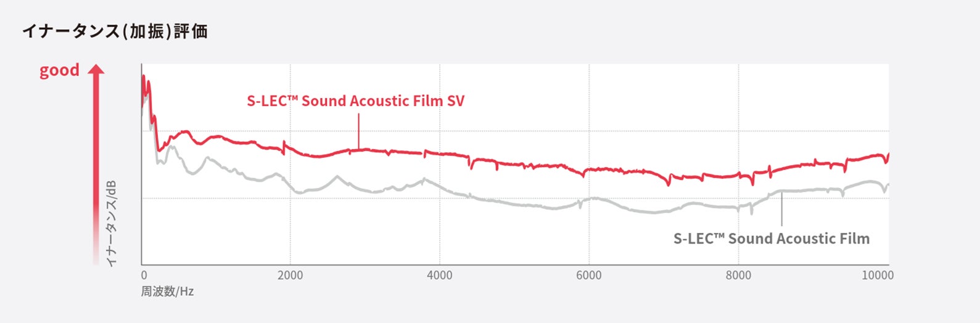The height and width of the screenshot is (323, 980).
Task: Click the red curve's sharp dip just after 8000 Hz
Action: tap(752, 183)
